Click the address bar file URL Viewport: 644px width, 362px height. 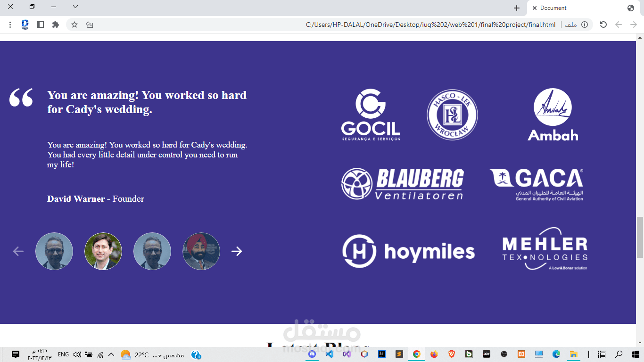[430, 25]
